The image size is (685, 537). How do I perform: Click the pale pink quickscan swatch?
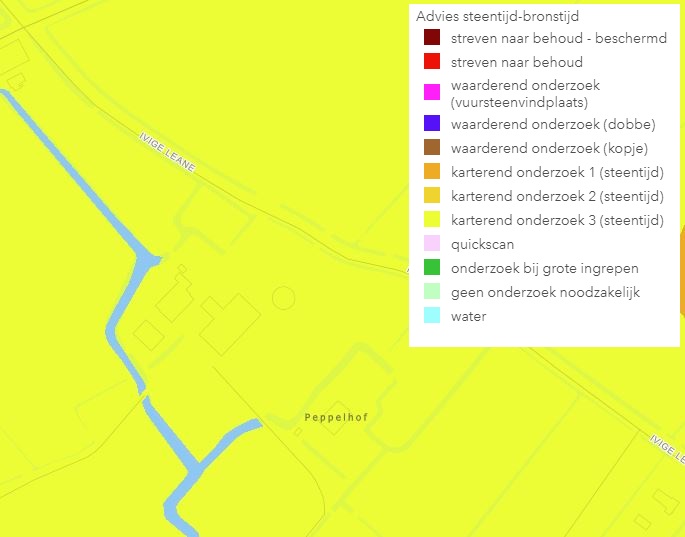[x=432, y=243]
